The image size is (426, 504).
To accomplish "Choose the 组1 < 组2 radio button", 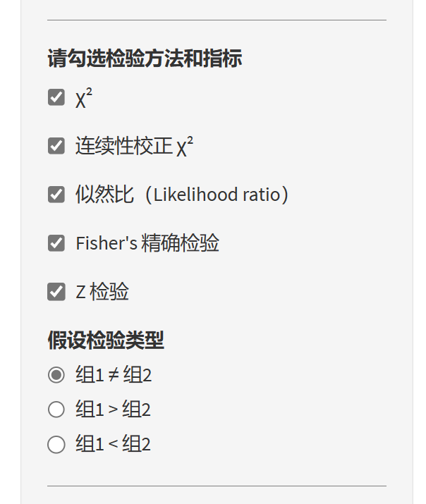I will coord(56,444).
